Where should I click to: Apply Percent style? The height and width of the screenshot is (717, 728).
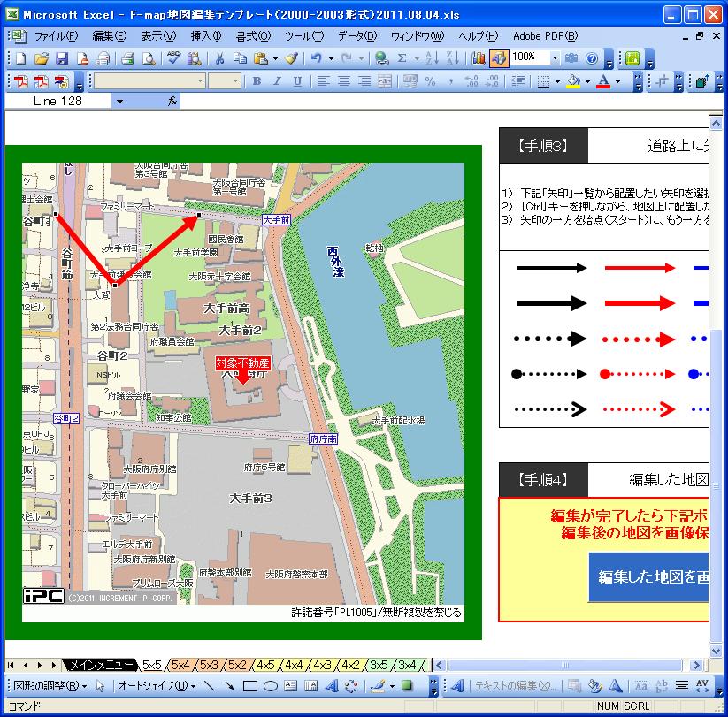(x=431, y=81)
